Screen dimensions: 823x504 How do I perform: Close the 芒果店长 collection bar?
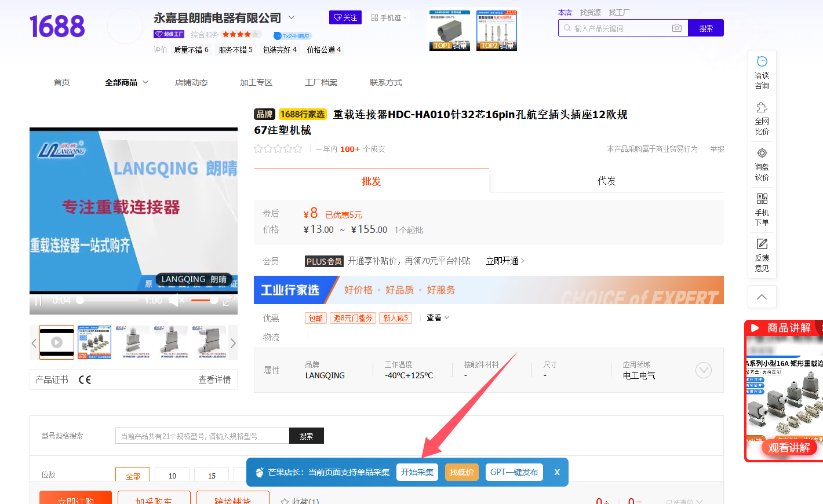(557, 472)
